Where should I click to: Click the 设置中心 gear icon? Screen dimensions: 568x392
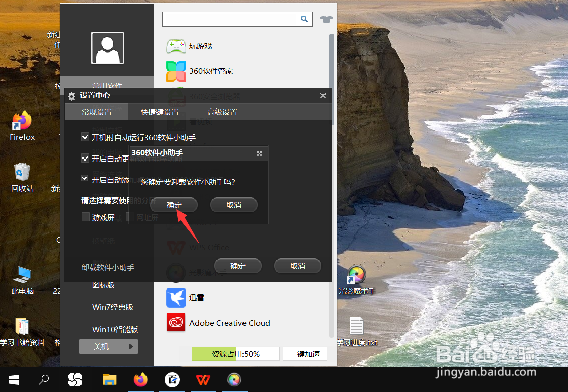click(72, 96)
